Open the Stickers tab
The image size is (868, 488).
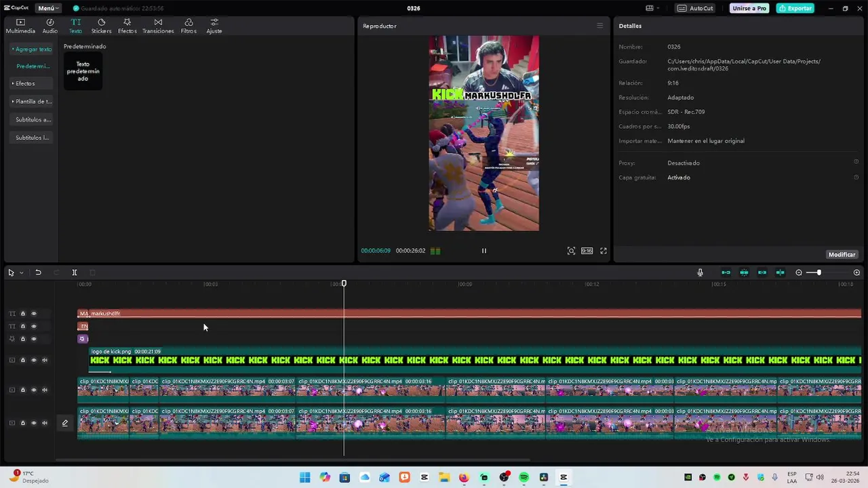(101, 26)
